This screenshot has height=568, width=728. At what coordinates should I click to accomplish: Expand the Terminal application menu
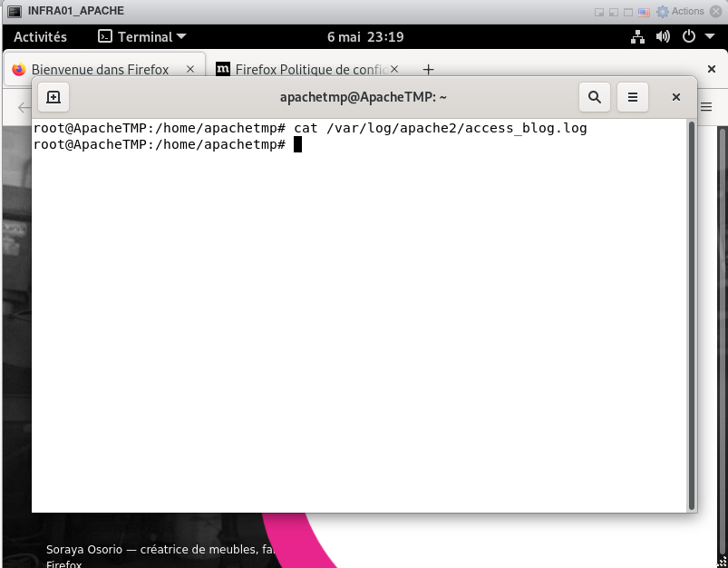pos(142,37)
